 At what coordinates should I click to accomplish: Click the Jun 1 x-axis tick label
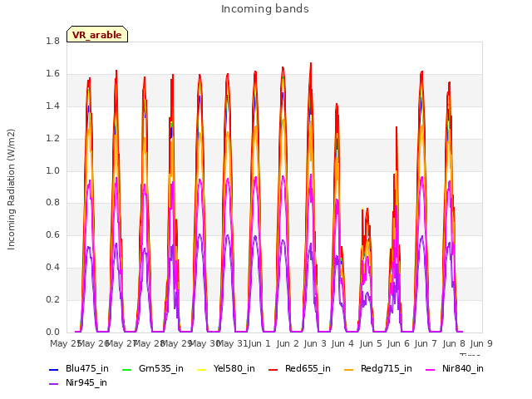pos(259,343)
